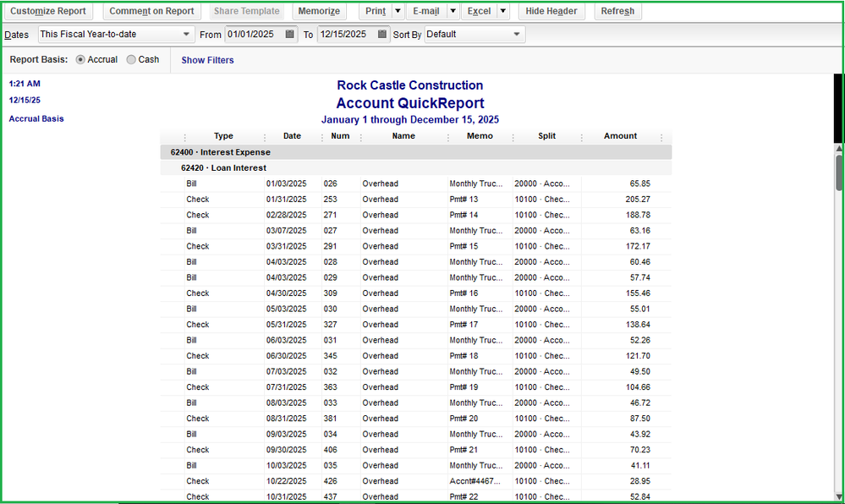Click the Split column header

pos(546,136)
